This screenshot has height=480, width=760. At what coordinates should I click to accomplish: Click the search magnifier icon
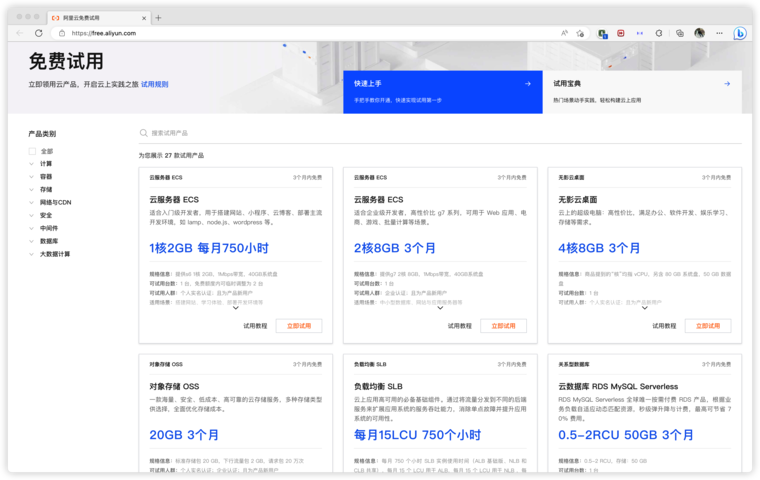click(x=143, y=133)
